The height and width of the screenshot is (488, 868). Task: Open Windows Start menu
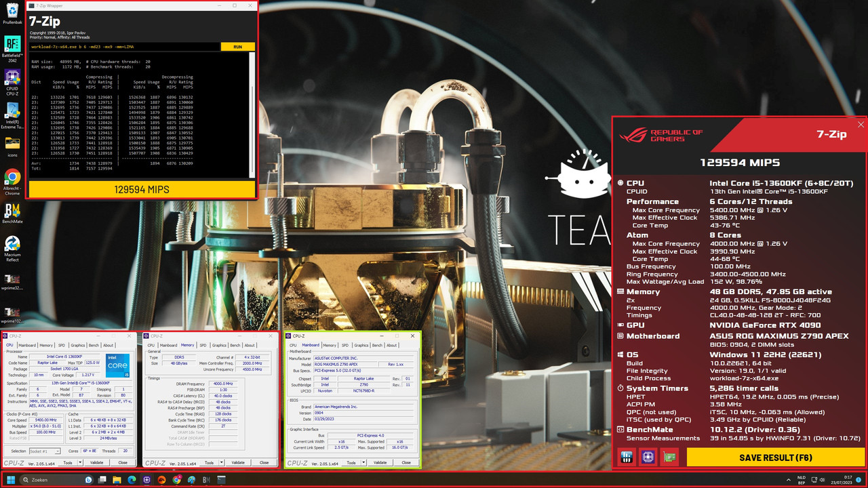(x=11, y=480)
